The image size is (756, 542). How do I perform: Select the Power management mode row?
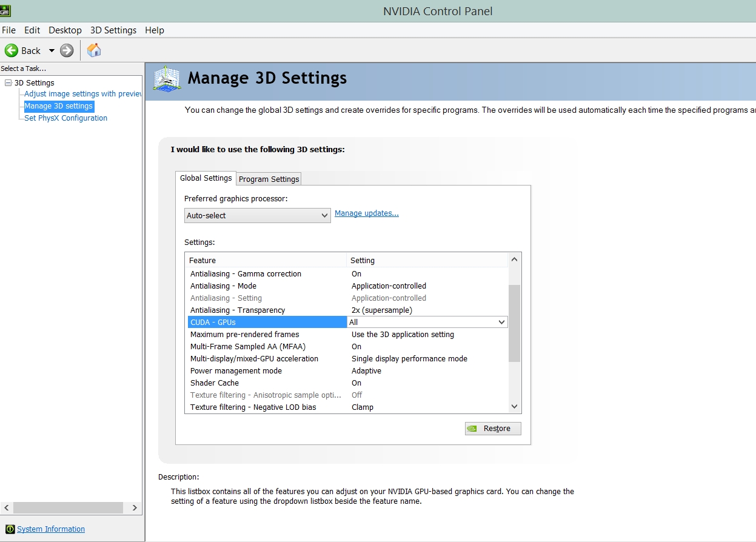(347, 371)
